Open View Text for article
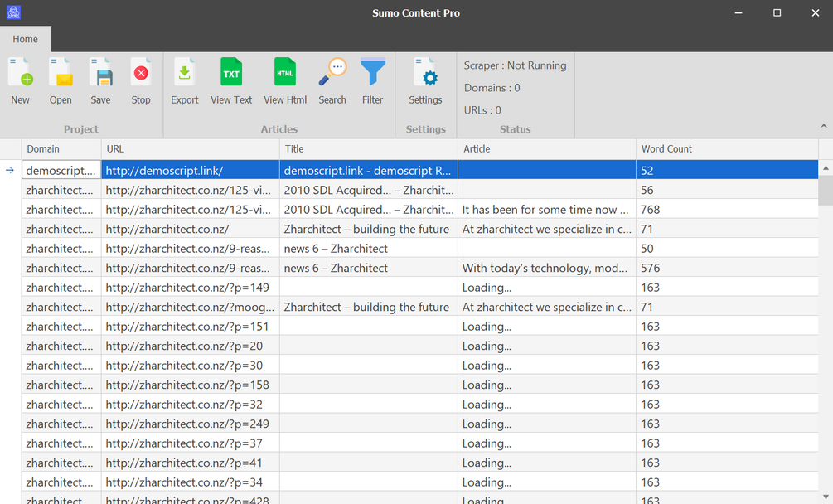 231,81
